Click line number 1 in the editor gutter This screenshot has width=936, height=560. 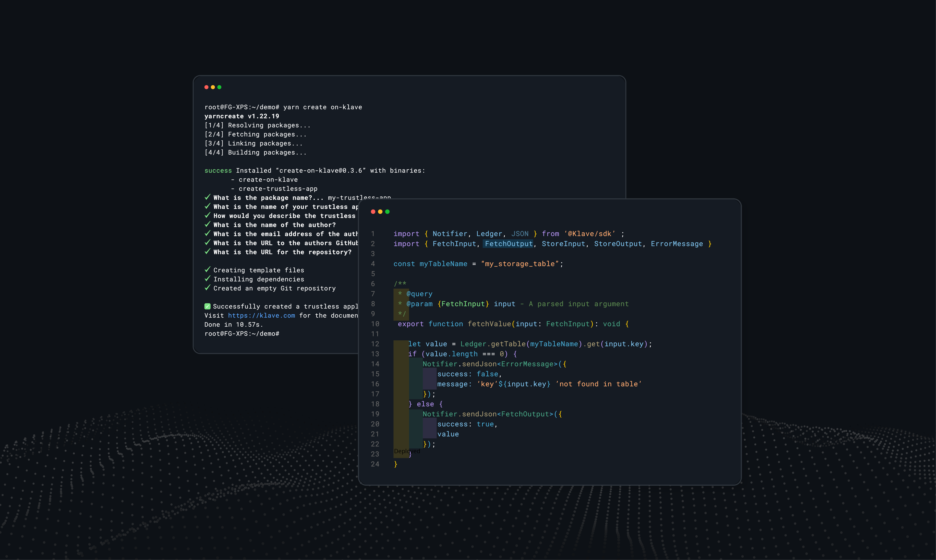coord(372,234)
